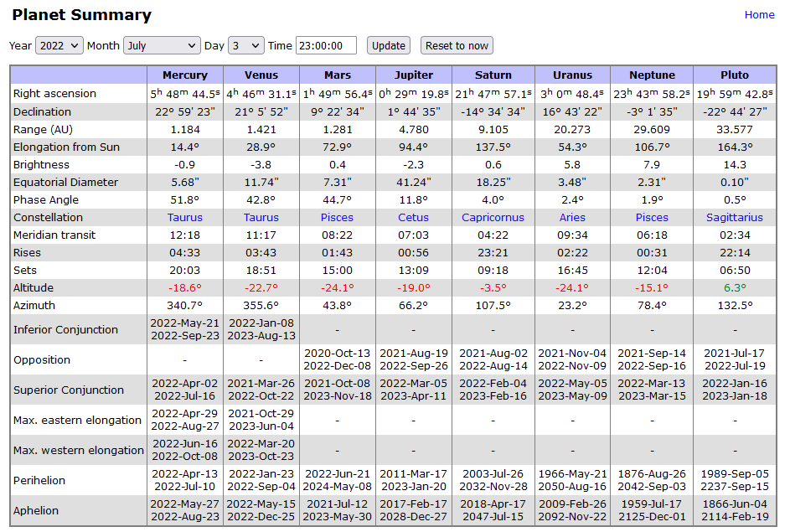Click the Uranus column header
790x532 pixels.
point(572,75)
